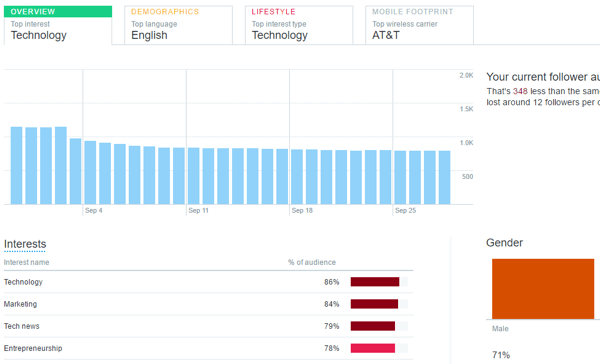Image resolution: width=600 pixels, height=364 pixels.
Task: Click the 1.0K y-axis label
Action: pyautogui.click(x=466, y=143)
